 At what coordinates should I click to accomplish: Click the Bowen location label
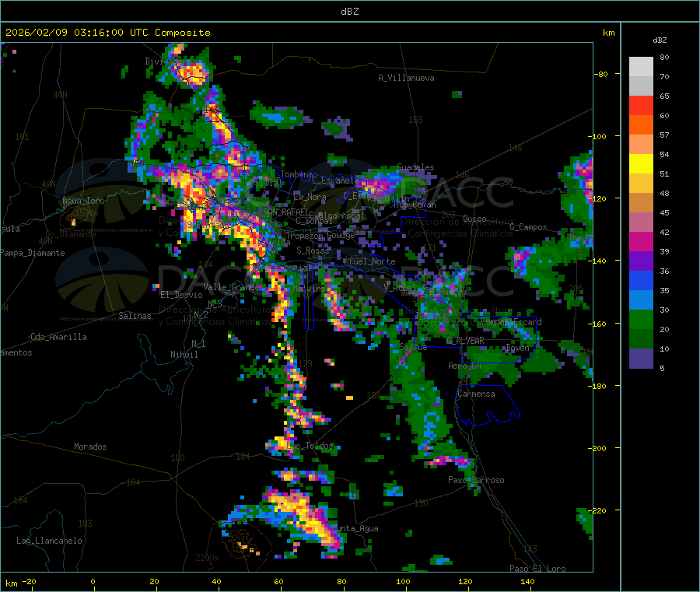[517, 348]
